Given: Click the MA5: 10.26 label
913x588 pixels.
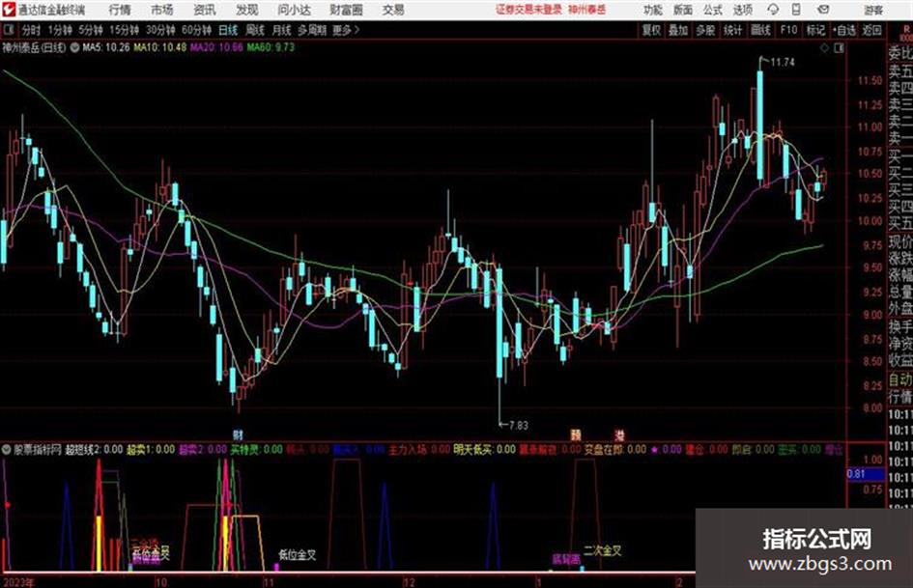Looking at the screenshot, I should click(x=106, y=47).
